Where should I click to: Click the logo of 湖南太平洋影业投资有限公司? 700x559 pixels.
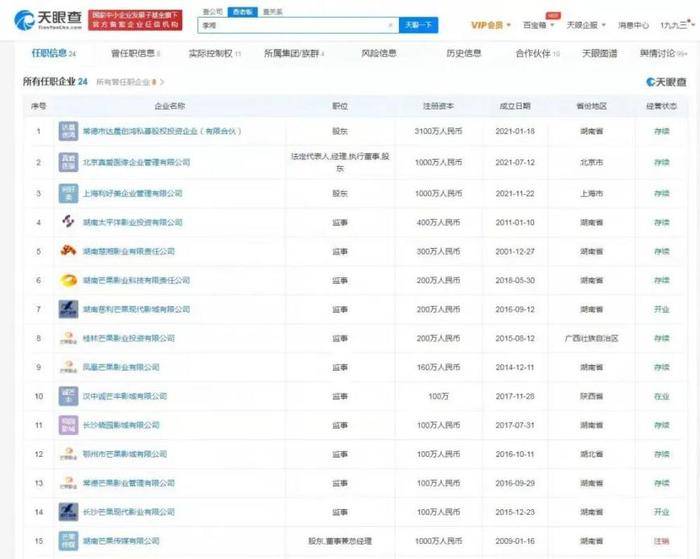[x=69, y=221]
